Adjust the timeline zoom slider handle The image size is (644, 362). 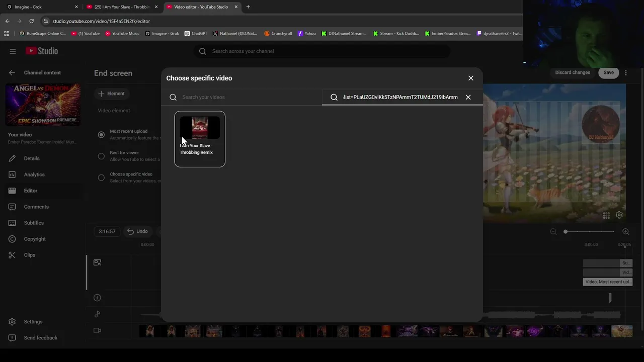pyautogui.click(x=566, y=231)
